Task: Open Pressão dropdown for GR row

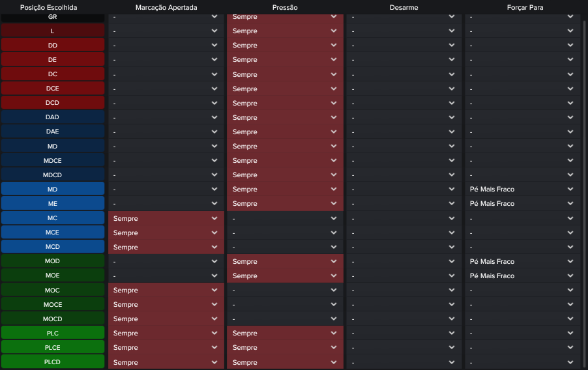Action: pyautogui.click(x=285, y=18)
